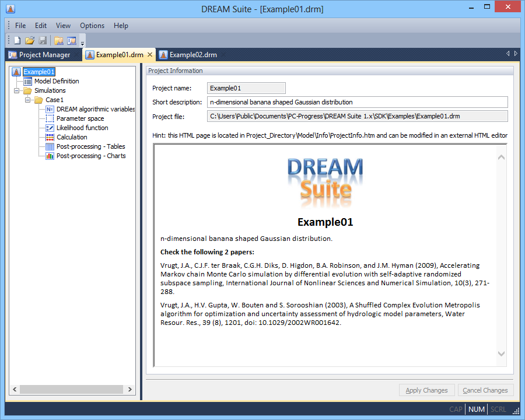Click the Case1 folder icon
Image resolution: width=525 pixels, height=420 pixels.
coord(39,100)
